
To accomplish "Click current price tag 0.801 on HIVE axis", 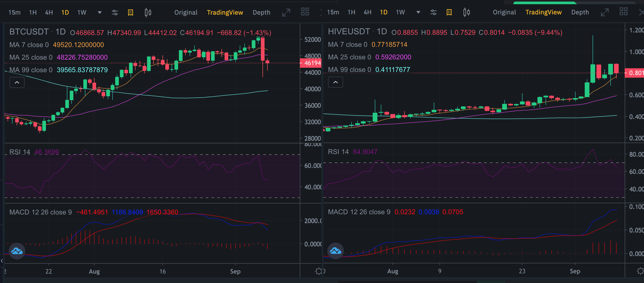I will [x=634, y=73].
